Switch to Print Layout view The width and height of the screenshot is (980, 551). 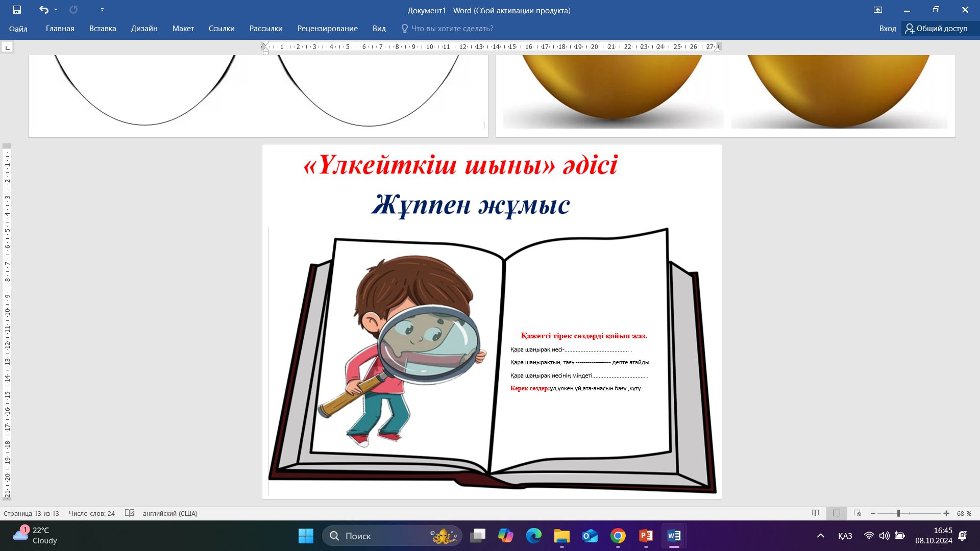(837, 513)
